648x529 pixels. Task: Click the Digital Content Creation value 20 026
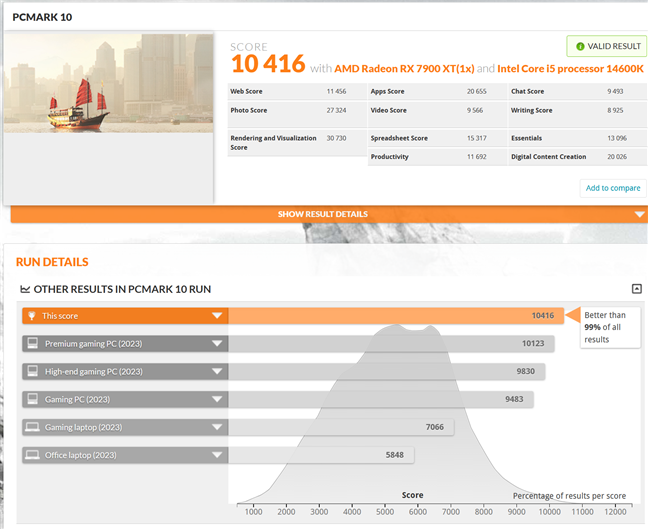[x=617, y=157]
